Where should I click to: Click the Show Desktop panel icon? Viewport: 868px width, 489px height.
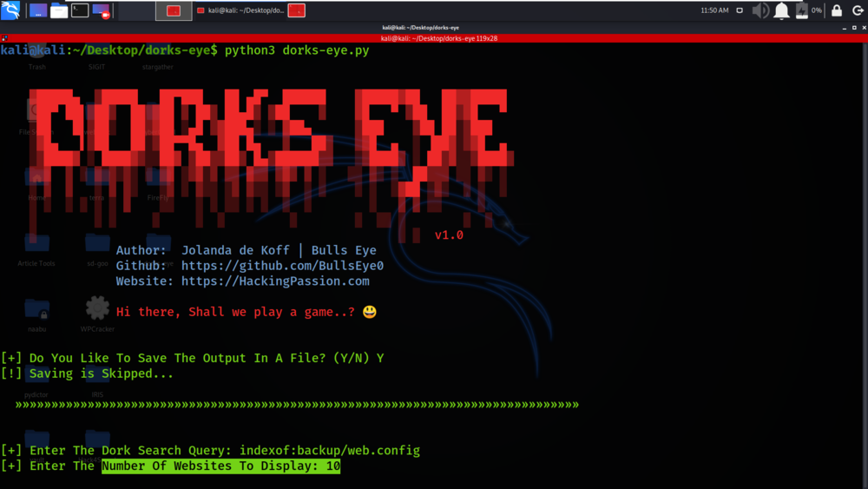(37, 10)
